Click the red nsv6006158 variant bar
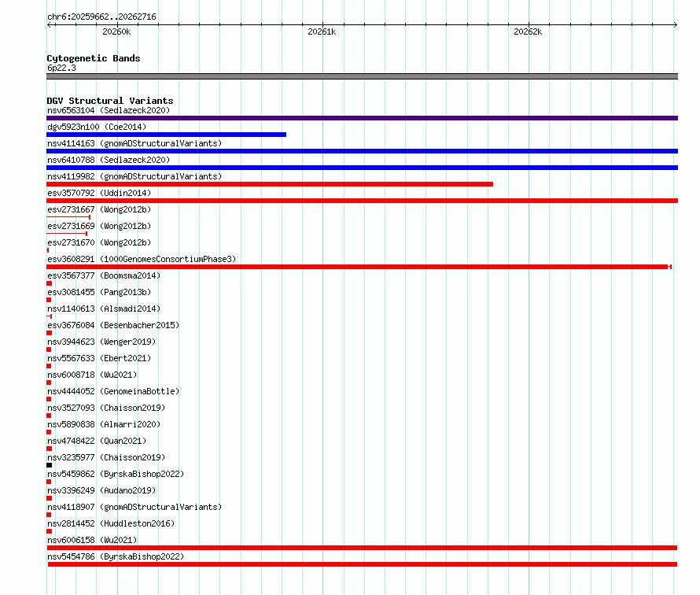Image resolution: width=700 pixels, height=595 pixels. coord(362,548)
